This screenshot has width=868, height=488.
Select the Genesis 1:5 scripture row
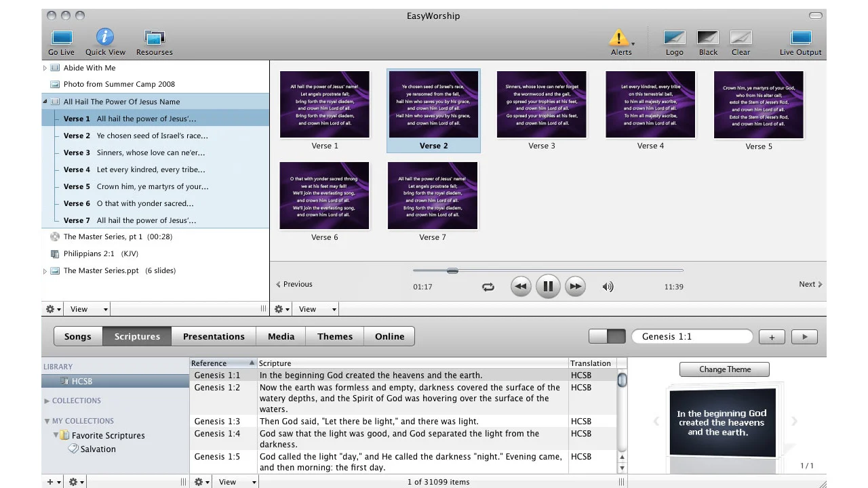click(x=403, y=462)
